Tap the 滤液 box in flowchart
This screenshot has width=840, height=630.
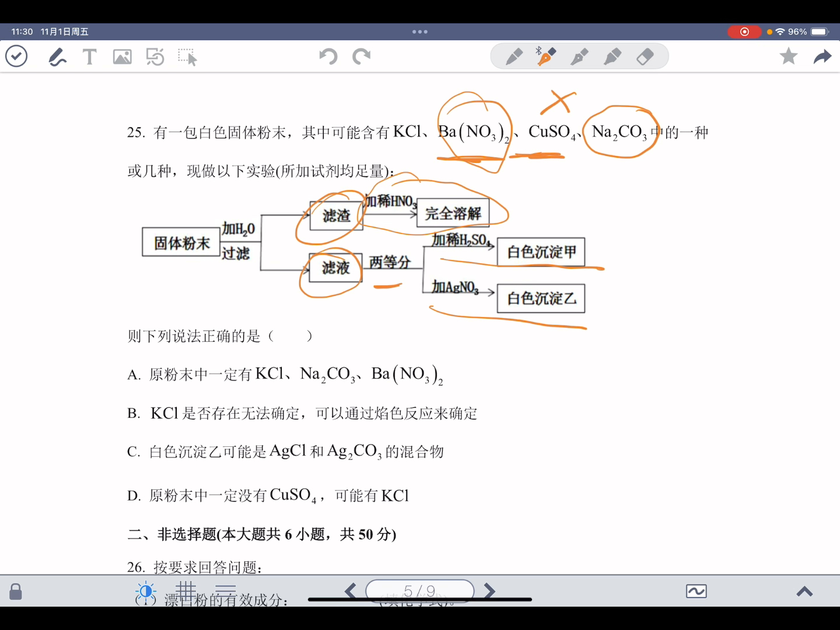(x=336, y=268)
